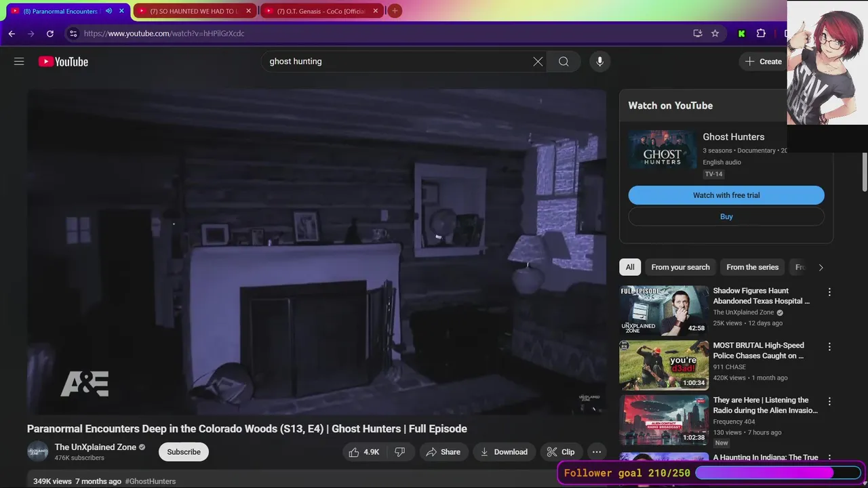Open The UnXplained Zone channel name
The width and height of the screenshot is (868, 488).
pyautogui.click(x=95, y=447)
